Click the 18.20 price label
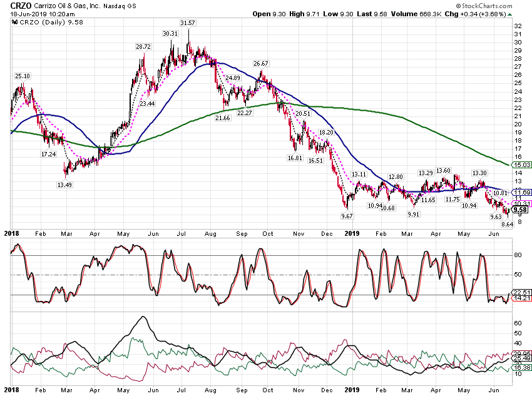Viewport: 532px width, 396px height. tap(326, 133)
